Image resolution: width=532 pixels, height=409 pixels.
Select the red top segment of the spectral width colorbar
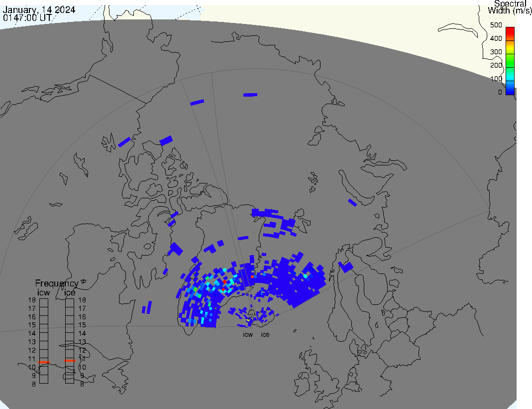(510, 34)
